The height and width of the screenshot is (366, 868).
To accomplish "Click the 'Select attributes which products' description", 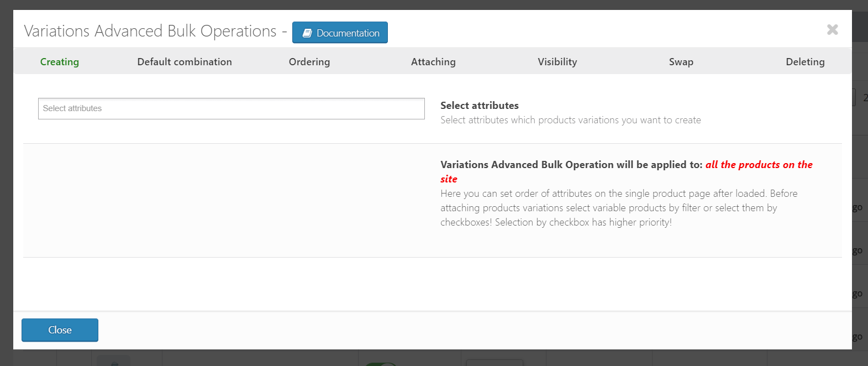I will coord(570,120).
